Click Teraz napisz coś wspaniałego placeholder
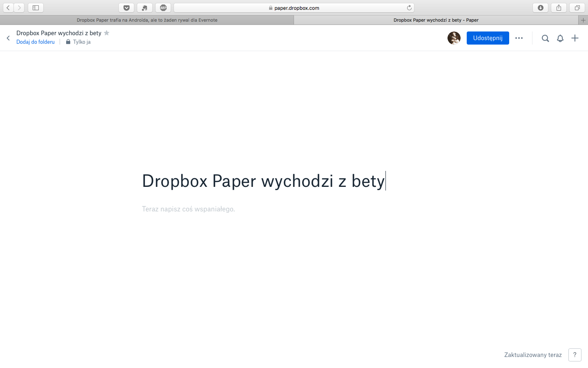 (189, 209)
